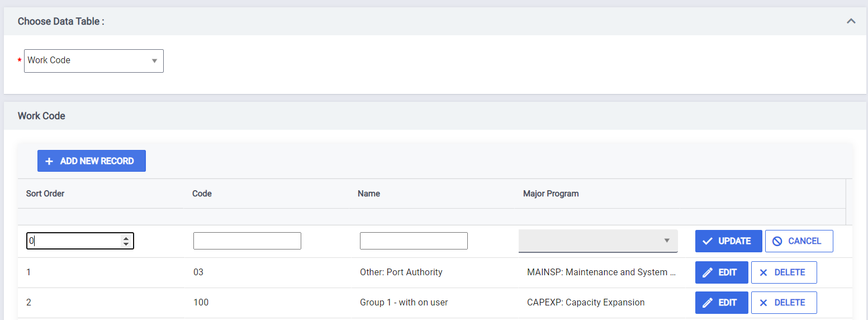This screenshot has width=868, height=320.
Task: Open the Major Program dropdown in edit row
Action: 598,241
